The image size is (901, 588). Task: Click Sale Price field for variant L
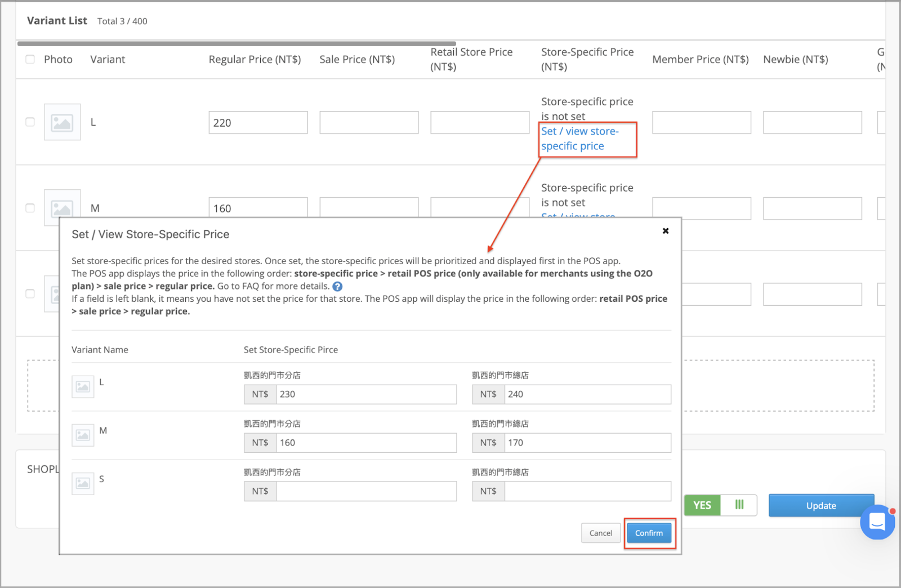tap(369, 122)
